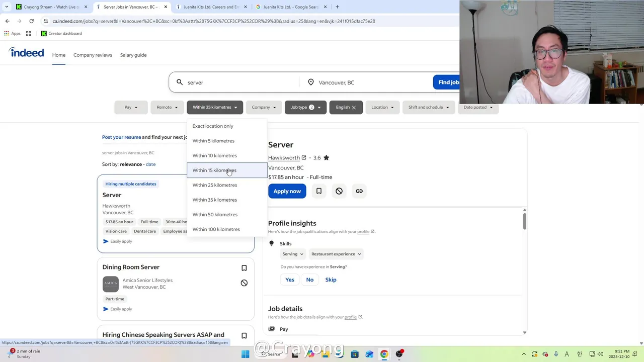Open the Company filter dropdown
The height and width of the screenshot is (362, 644).
point(264,107)
